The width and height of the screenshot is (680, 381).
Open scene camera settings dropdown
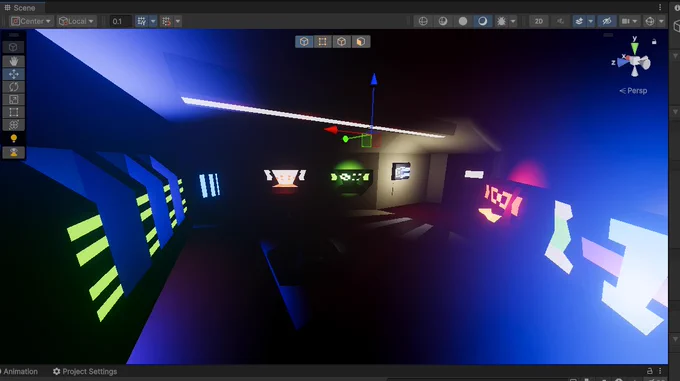pos(629,21)
